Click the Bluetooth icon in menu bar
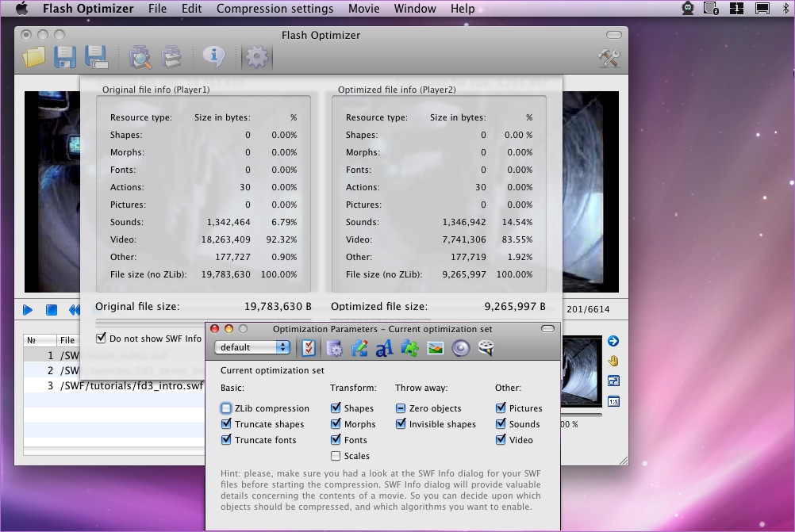The height and width of the screenshot is (532, 795). (786, 8)
